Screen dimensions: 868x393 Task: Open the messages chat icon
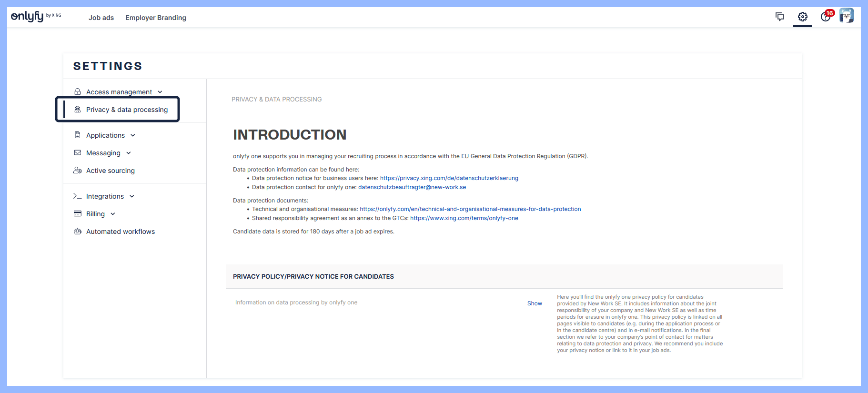[779, 17]
